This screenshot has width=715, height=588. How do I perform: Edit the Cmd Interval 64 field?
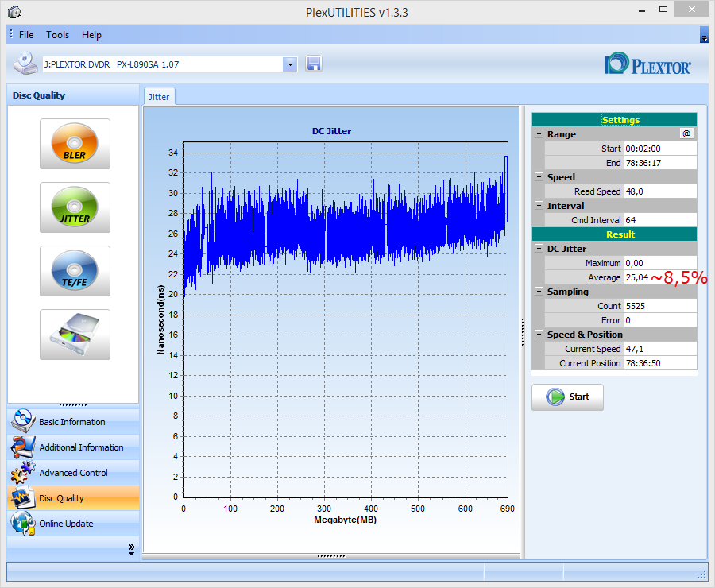[x=660, y=220]
